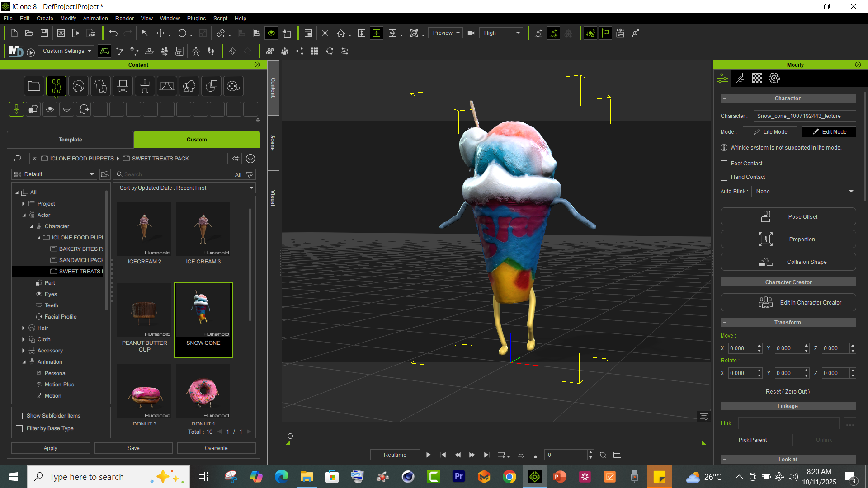
Task: Switch Modify panel to Motion tab icon
Action: pos(740,78)
